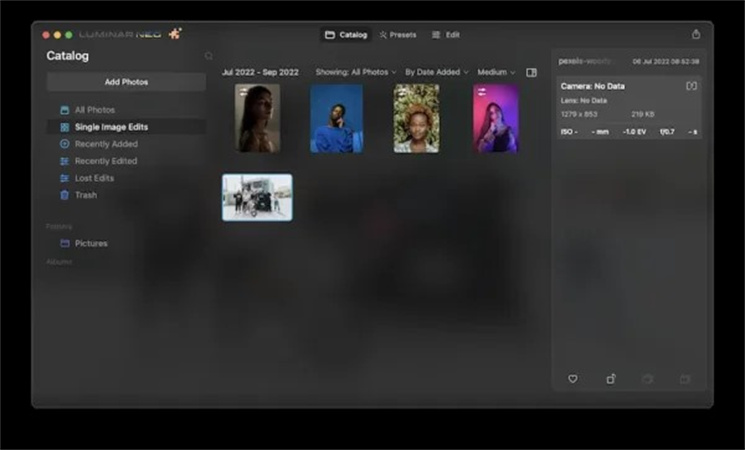Select the man in blue sweater thumbnail
Screen dimensions: 745x450
pyautogui.click(x=336, y=118)
